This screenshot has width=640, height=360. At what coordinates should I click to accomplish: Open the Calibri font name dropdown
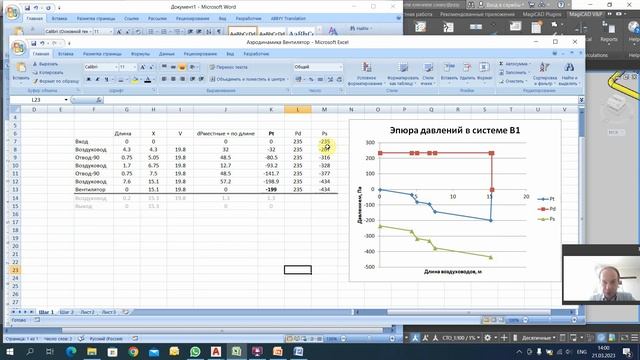pos(116,67)
